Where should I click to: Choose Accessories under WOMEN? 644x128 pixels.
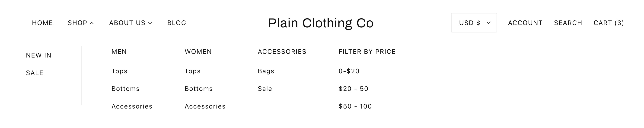coord(205,106)
